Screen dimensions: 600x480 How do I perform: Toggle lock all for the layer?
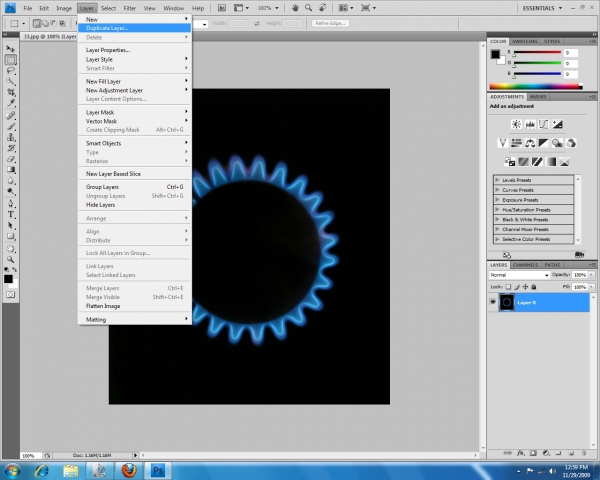coord(534,287)
